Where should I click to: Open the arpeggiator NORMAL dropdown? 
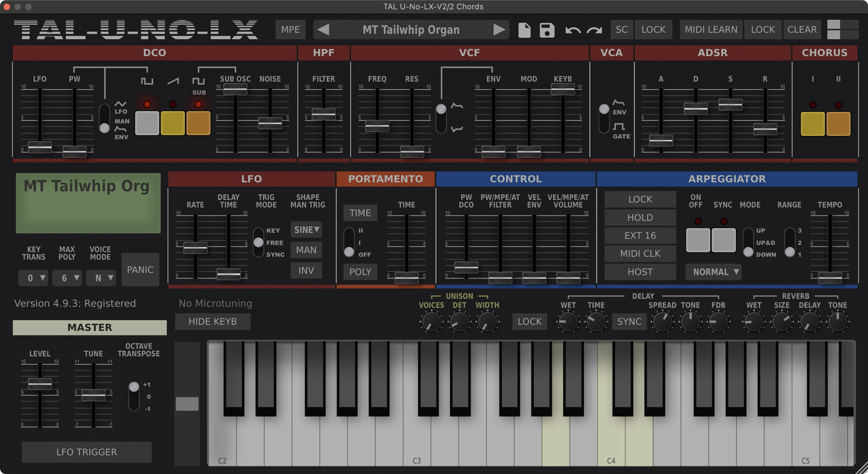714,272
